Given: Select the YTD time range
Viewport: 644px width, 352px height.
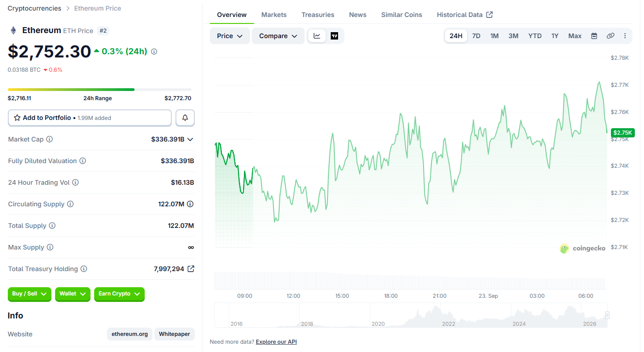Looking at the screenshot, I should (x=535, y=36).
